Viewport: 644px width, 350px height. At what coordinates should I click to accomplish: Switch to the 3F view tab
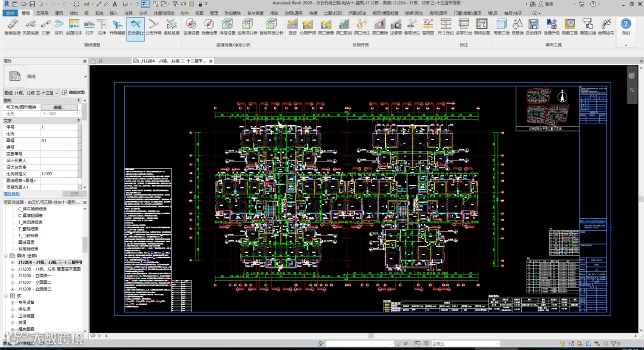(97, 61)
